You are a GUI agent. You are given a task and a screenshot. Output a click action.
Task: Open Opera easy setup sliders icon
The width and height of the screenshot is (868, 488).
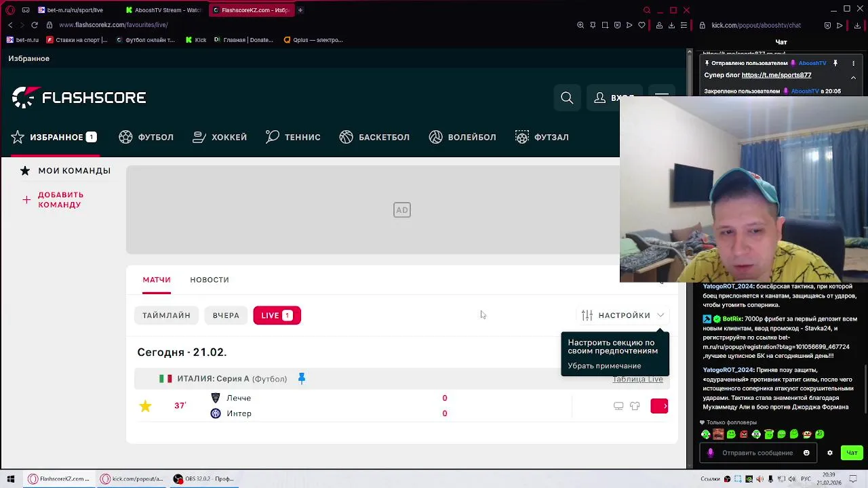(684, 25)
